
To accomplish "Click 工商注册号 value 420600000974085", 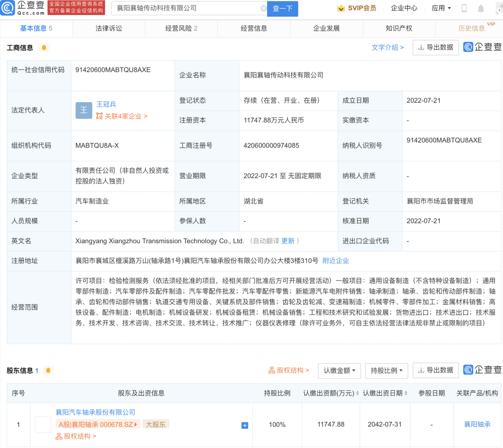I will [x=272, y=145].
